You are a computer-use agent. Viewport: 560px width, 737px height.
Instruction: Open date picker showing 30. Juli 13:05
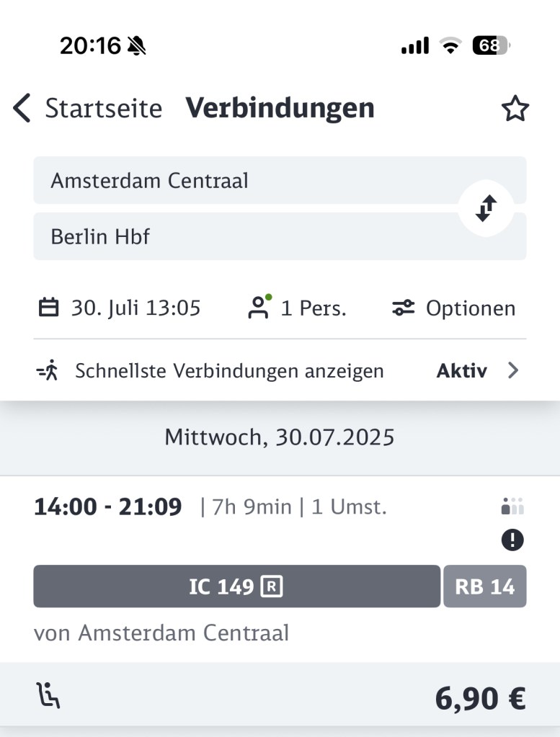pos(135,308)
